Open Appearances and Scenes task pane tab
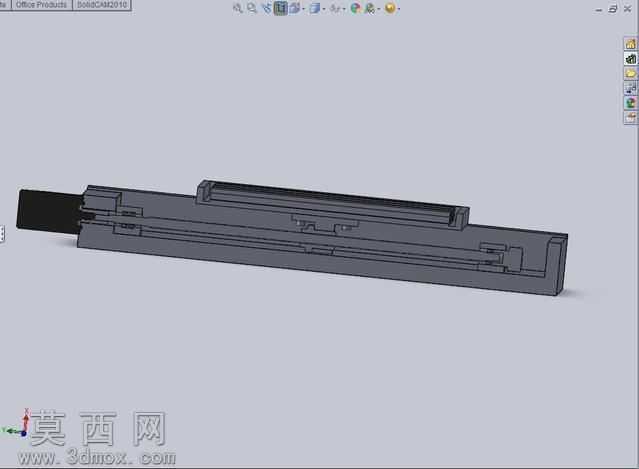Image resolution: width=639 pixels, height=469 pixels. point(630,103)
